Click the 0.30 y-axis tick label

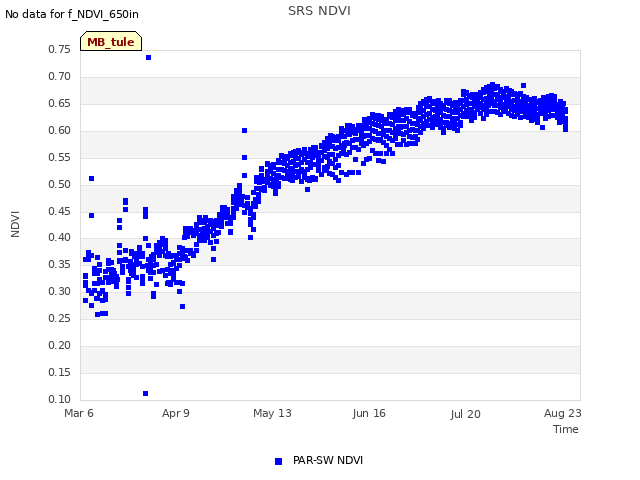[60, 291]
